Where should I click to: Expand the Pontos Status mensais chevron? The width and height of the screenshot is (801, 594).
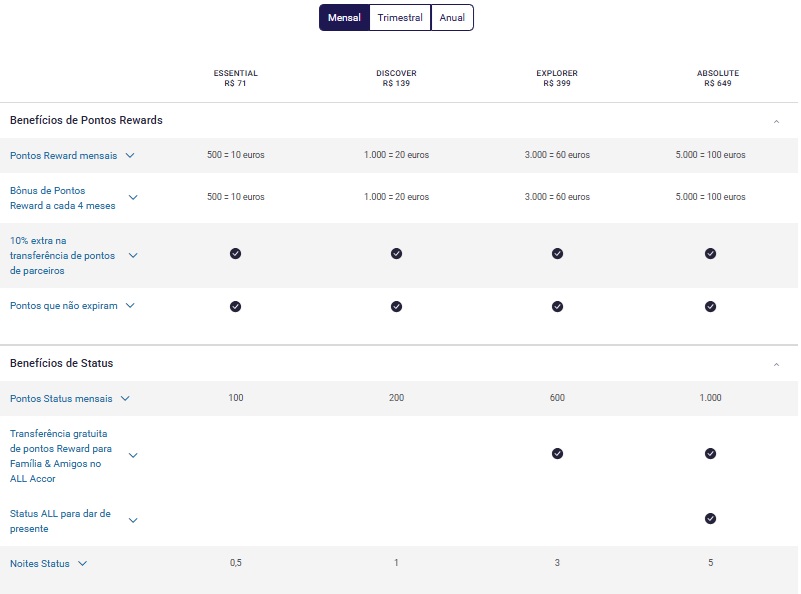point(125,399)
